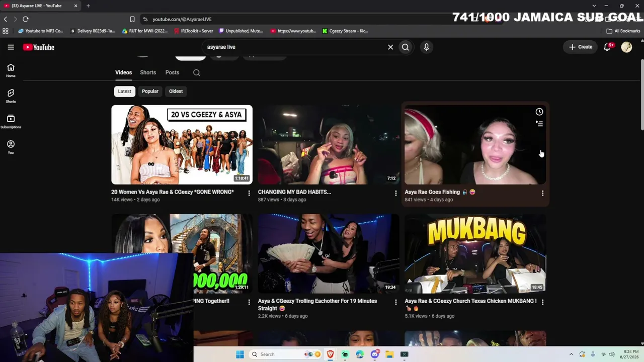644x362 pixels.
Task: Open the YouTube guide hamburger menu
Action: point(11,47)
